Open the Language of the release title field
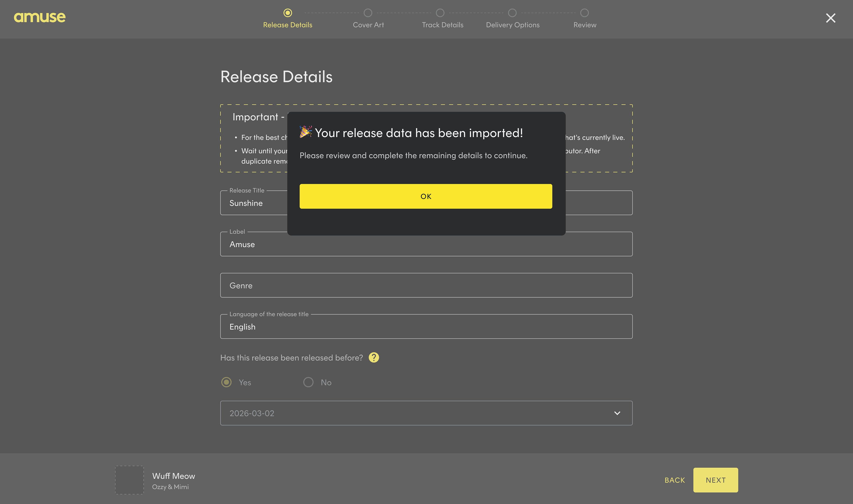Screen dimensions: 853x504 (x=426, y=326)
